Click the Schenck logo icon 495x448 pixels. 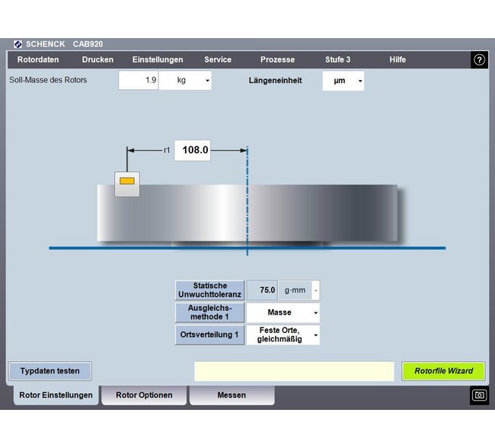pyautogui.click(x=18, y=44)
